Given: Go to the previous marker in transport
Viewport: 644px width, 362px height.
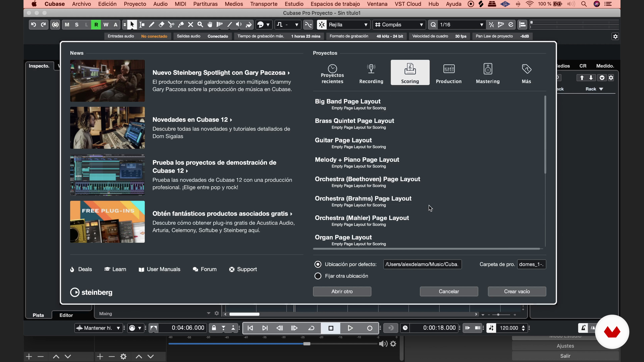Looking at the screenshot, I should [250, 328].
